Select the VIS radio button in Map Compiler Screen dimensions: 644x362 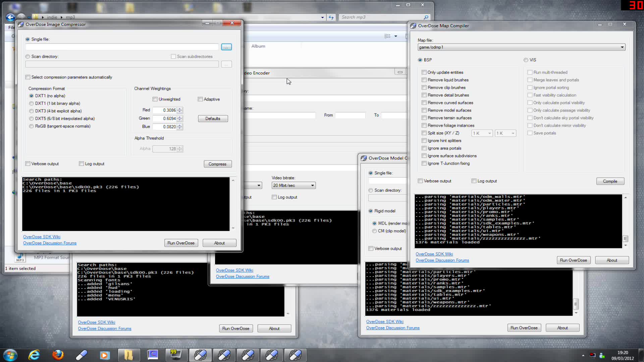[526, 60]
